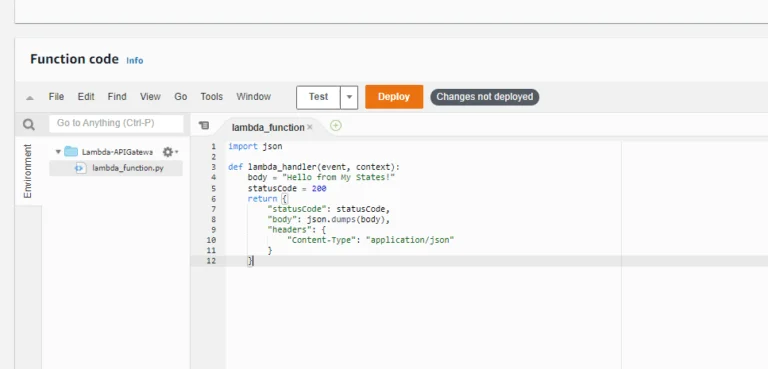Screen dimensions: 768x369
Task: Click the "application/json" string value
Action: click(x=410, y=240)
